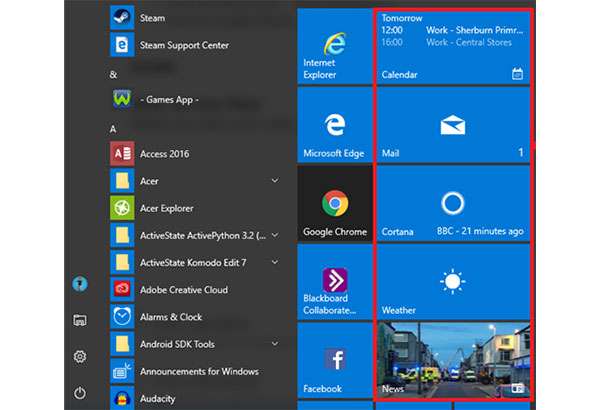Select Adobe Creative Cloud entry
This screenshot has width=600, height=410.
[x=185, y=289]
